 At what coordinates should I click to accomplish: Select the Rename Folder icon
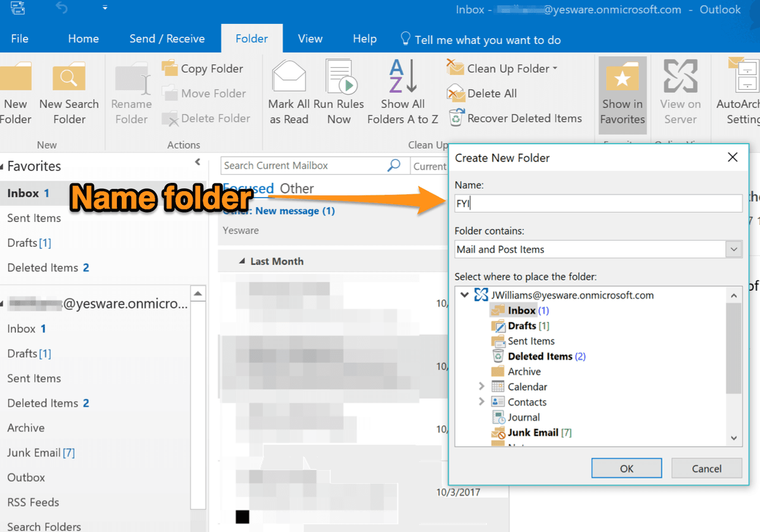click(132, 94)
